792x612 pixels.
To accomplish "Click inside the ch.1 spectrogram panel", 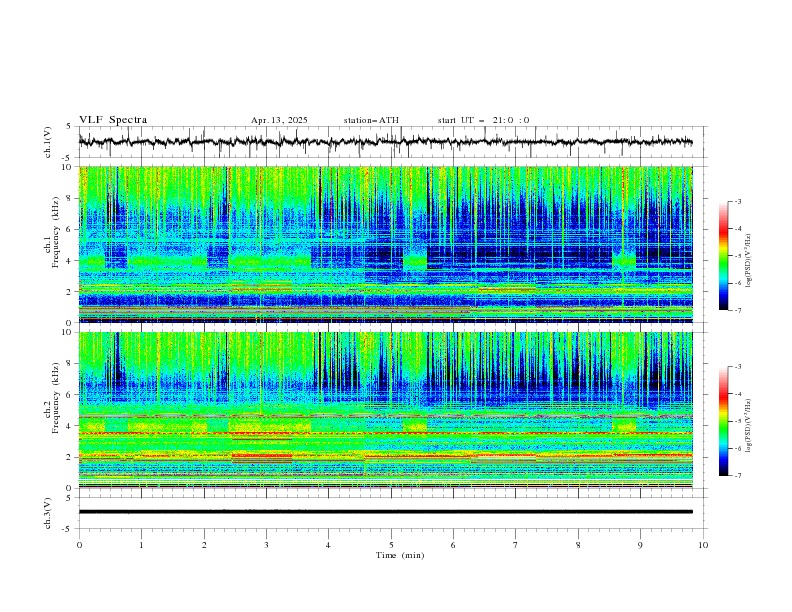I will point(385,244).
